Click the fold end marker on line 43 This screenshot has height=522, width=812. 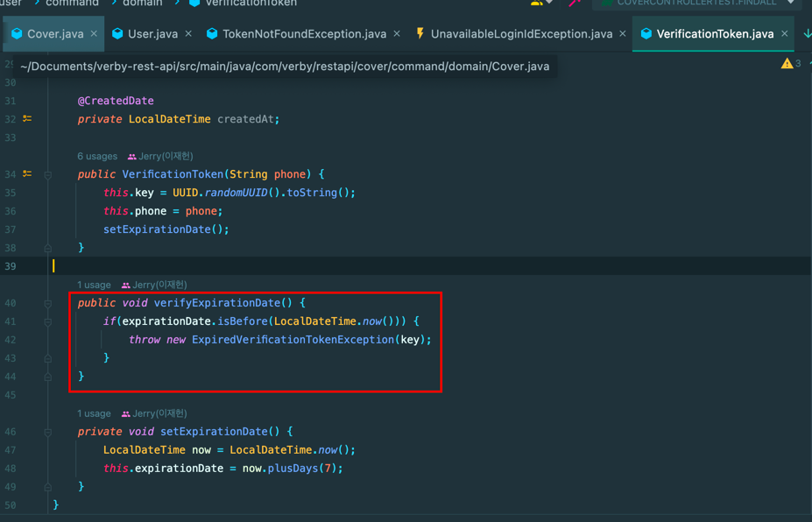pyautogui.click(x=47, y=358)
